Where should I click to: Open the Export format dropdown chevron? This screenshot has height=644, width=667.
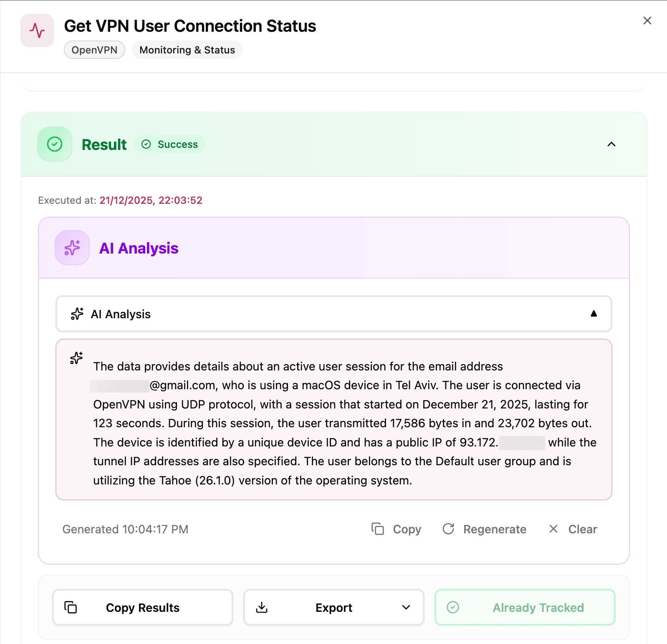405,608
